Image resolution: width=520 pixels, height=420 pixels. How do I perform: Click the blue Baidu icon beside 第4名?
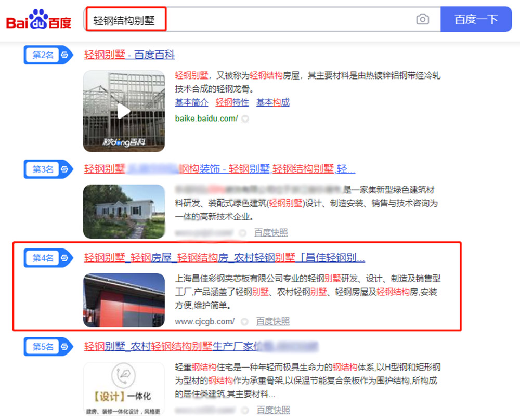(64, 256)
